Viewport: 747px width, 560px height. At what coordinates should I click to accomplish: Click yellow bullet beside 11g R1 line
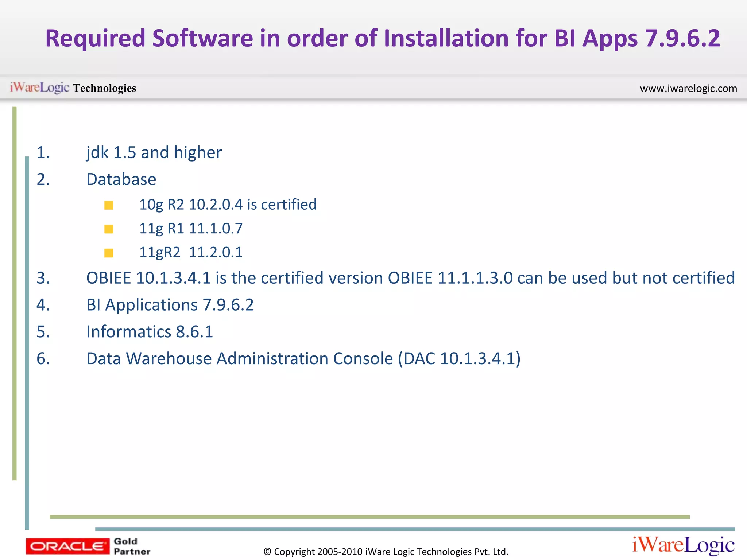[x=109, y=229]
